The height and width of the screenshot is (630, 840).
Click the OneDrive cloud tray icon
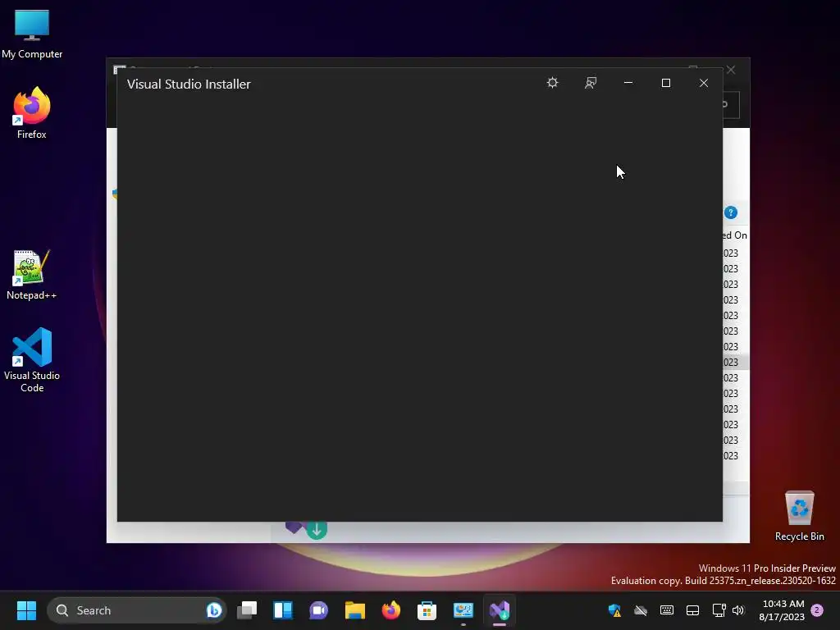(x=641, y=610)
